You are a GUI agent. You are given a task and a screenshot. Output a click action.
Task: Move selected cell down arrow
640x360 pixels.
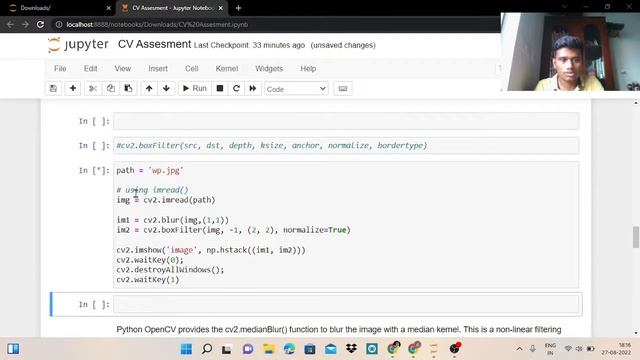coord(166,89)
